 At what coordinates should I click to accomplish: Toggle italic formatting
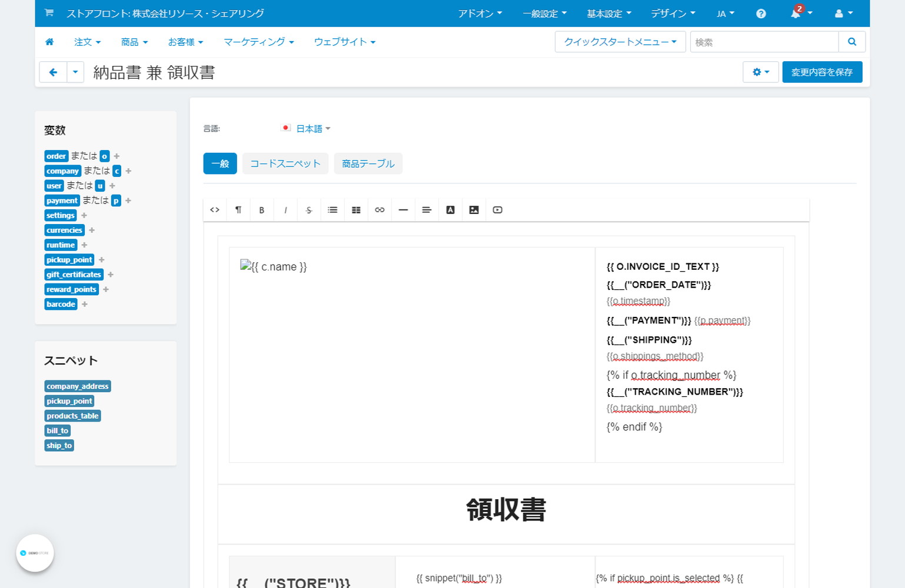(x=285, y=210)
